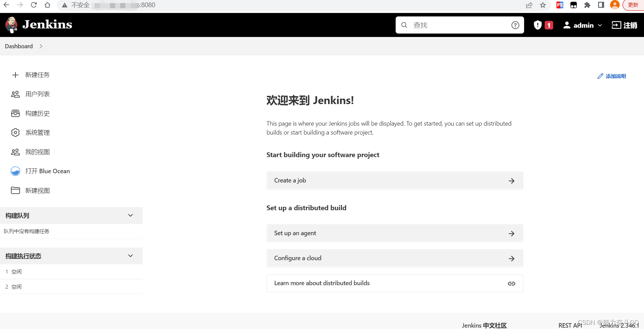Image resolution: width=644 pixels, height=329 pixels.
Task: Open search help question mark icon
Action: click(515, 25)
